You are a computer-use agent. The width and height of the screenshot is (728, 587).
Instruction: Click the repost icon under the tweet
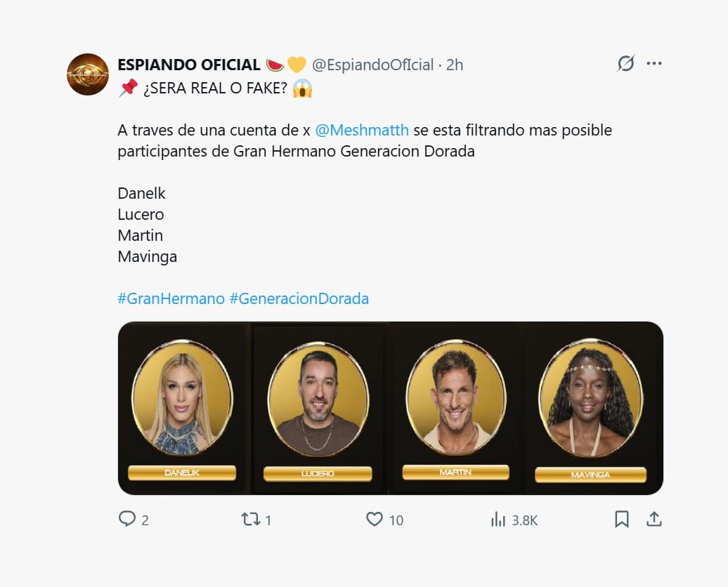pyautogui.click(x=249, y=520)
